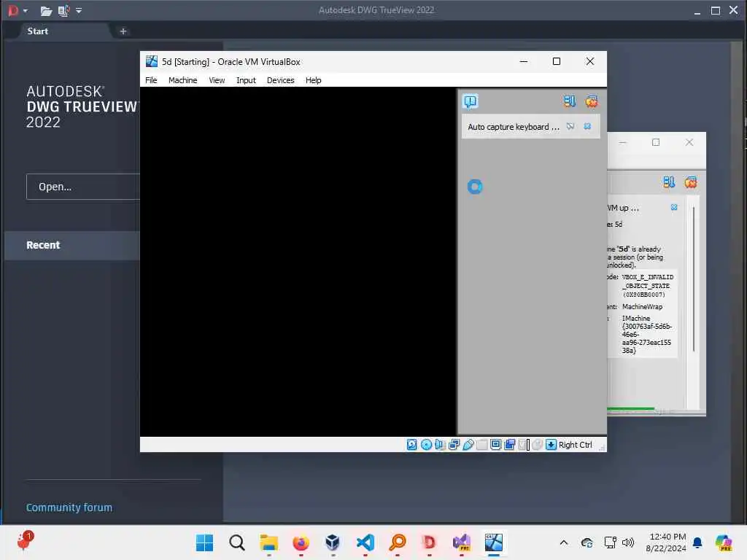The height and width of the screenshot is (560, 747).
Task: Dismiss the VM up error notification
Action: tap(674, 207)
